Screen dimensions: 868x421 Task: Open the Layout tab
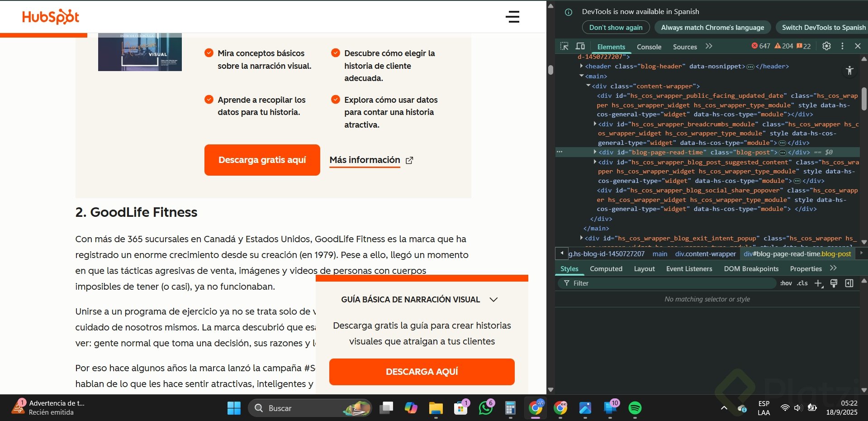pos(644,269)
